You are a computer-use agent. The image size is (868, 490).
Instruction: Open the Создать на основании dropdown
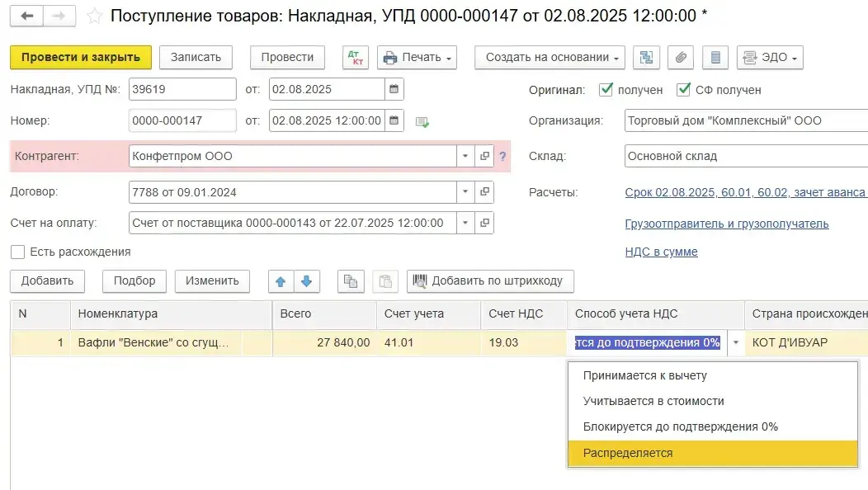coord(550,58)
